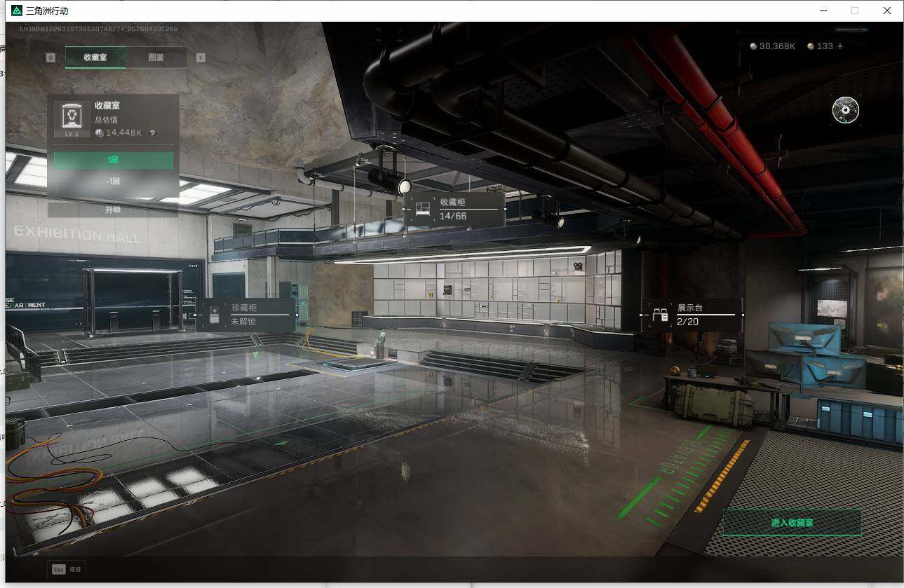Click the Esc 退出 prompt at bottom left
Screen dimensions: 904x588
point(67,570)
